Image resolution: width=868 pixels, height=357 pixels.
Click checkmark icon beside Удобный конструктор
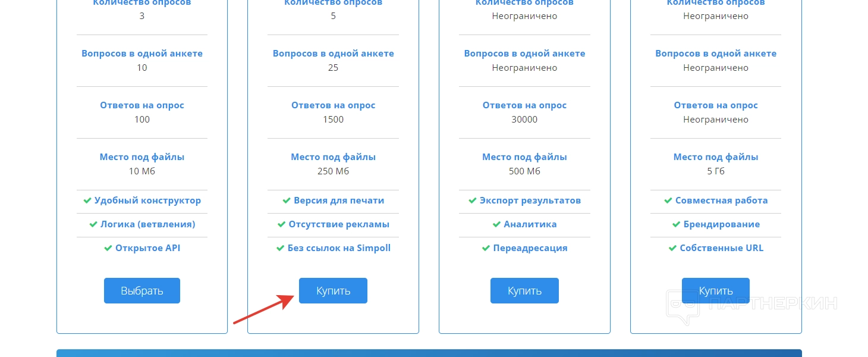87,201
